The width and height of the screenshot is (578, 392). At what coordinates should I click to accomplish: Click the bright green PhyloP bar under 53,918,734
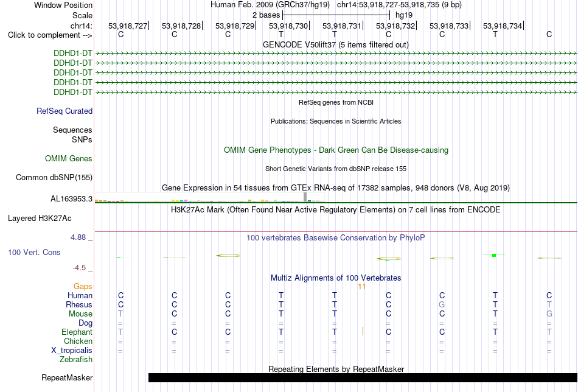(494, 255)
